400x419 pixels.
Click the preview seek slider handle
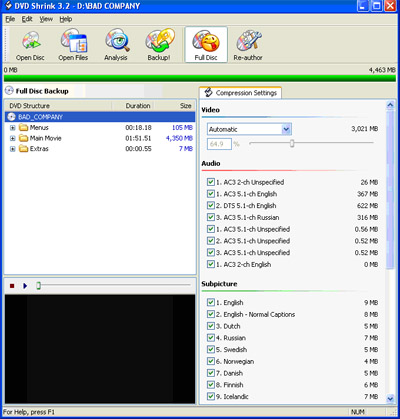(38, 286)
